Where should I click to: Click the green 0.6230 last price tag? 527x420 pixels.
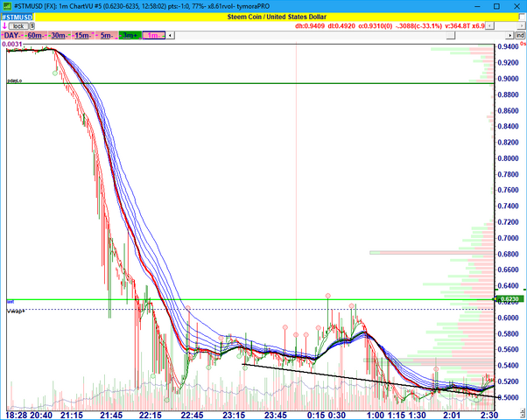pyautogui.click(x=509, y=298)
